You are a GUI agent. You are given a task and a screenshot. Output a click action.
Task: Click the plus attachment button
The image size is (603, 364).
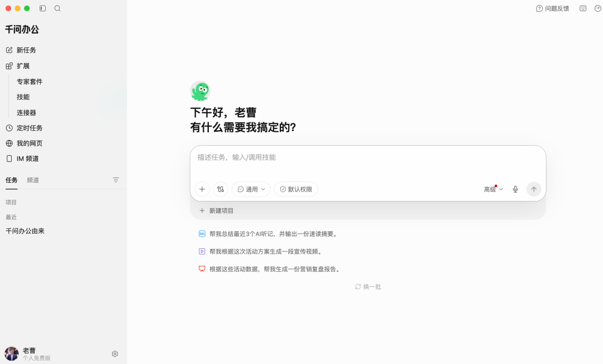202,189
